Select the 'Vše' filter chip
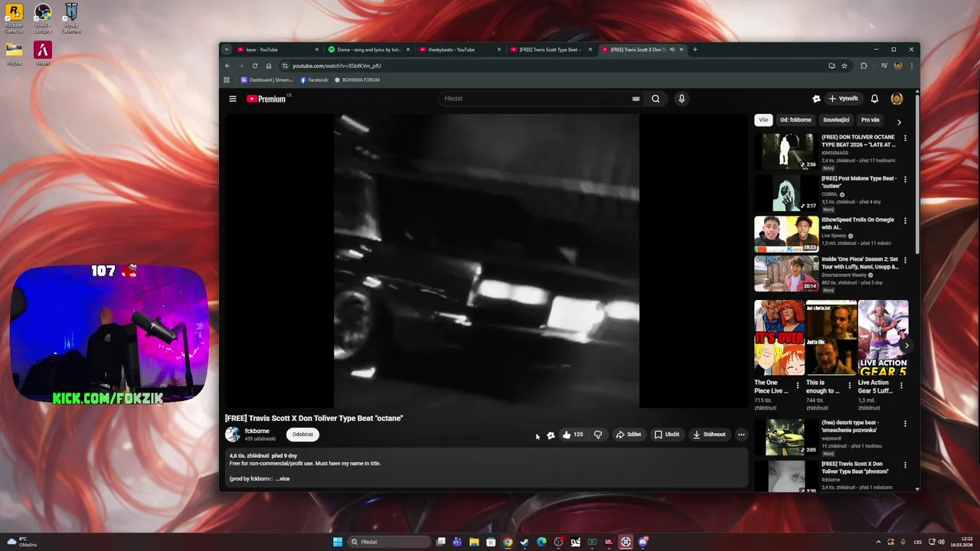Screen dimensions: 980x551 pyautogui.click(x=763, y=120)
